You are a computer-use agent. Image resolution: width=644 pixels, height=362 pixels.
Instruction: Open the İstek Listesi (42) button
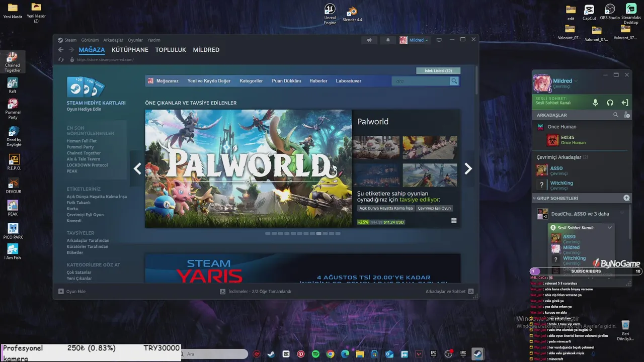point(438,71)
